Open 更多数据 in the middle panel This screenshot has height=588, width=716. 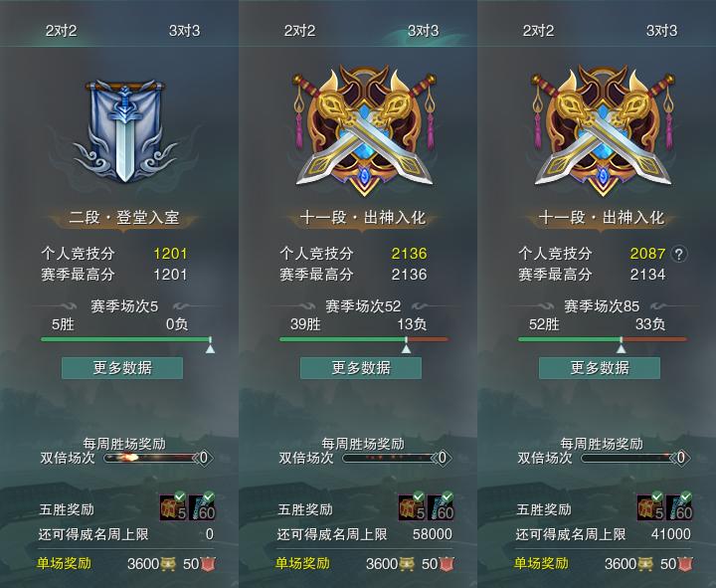pyautogui.click(x=361, y=368)
